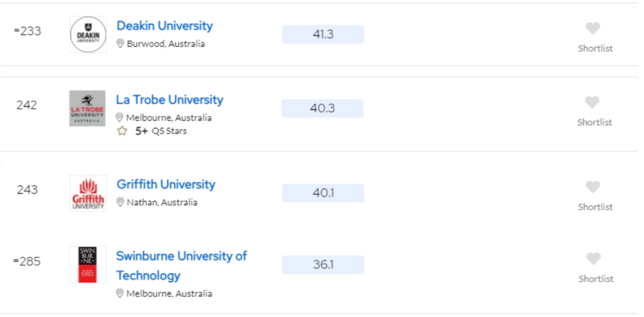Click the Deakin University logo
Screen dimensions: 644x317
88,35
